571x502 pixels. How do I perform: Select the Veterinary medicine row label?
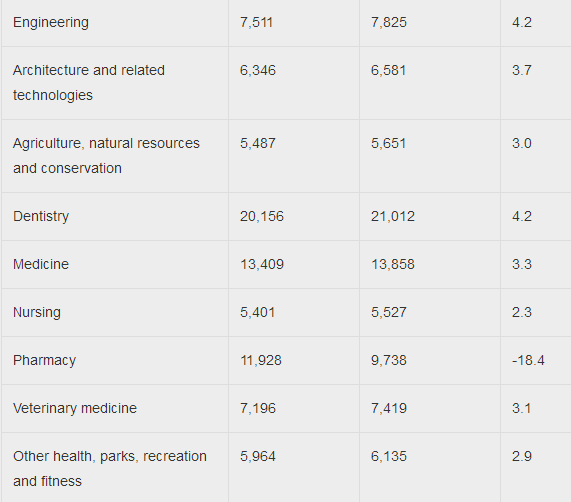click(x=75, y=408)
